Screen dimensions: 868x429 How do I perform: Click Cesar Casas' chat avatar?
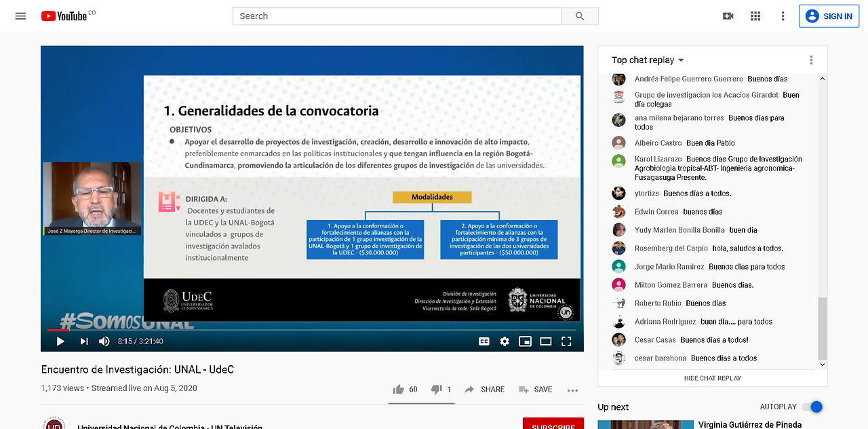618,340
